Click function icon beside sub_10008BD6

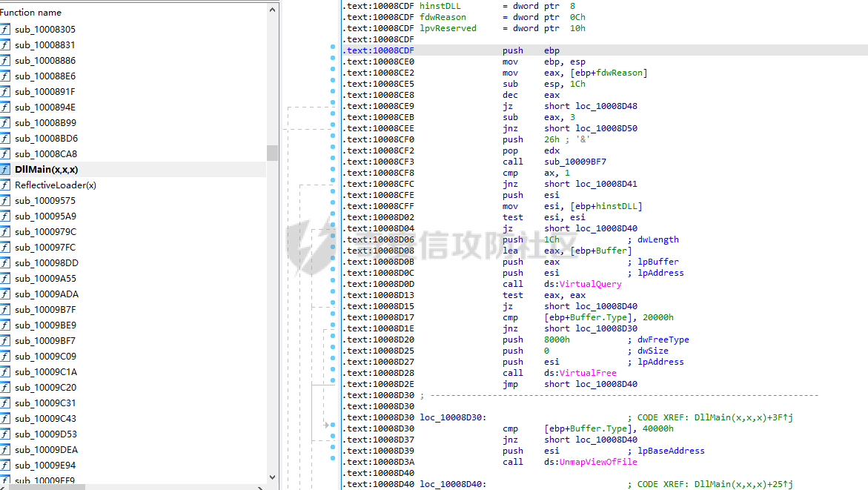(5, 139)
